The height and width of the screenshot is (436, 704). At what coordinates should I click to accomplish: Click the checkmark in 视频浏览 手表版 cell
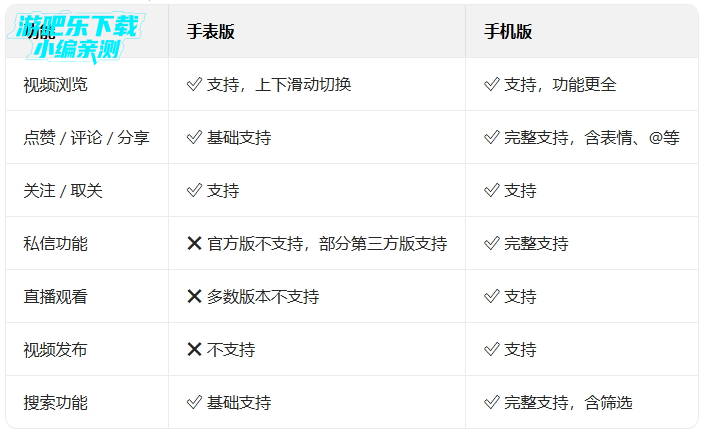(x=194, y=85)
